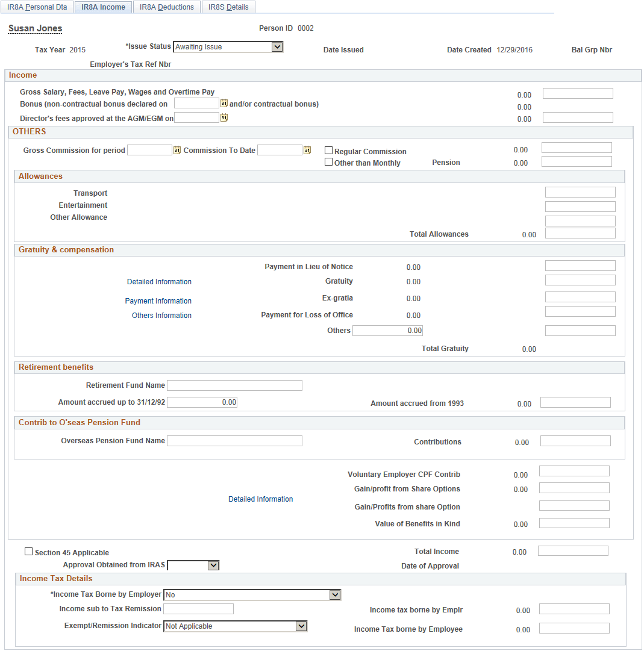Change the Exempt/Remission Indicator selection
644x651 pixels.
[301, 626]
